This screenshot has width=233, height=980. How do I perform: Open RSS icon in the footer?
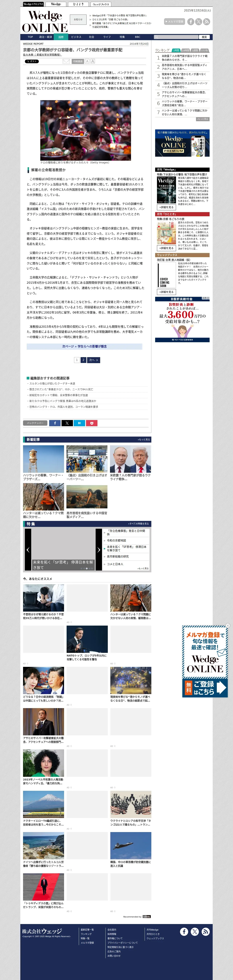tap(206, 932)
